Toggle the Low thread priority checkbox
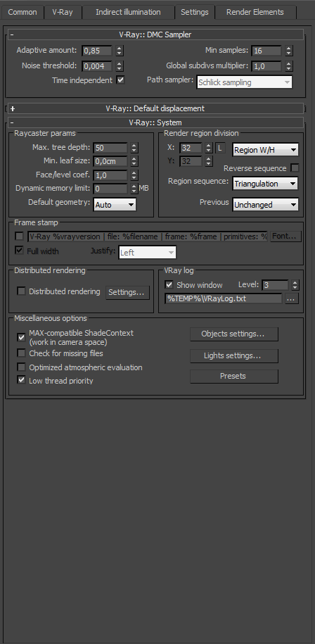The image size is (315, 644). point(21,380)
